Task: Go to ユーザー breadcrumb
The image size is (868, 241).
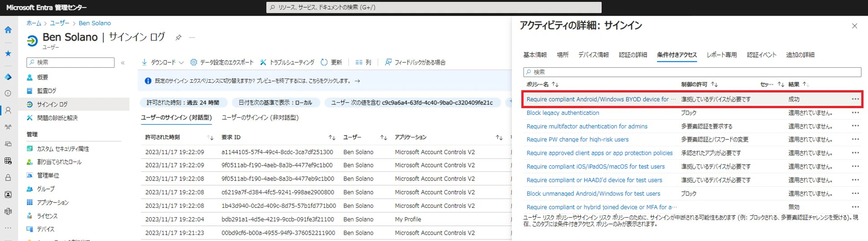Action: pyautogui.click(x=60, y=23)
